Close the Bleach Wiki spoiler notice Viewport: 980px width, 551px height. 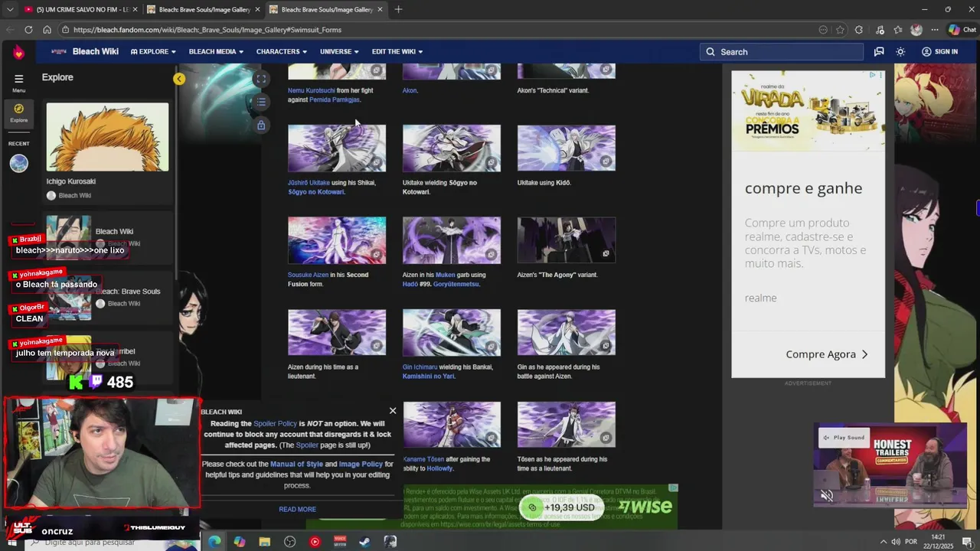[x=393, y=411]
